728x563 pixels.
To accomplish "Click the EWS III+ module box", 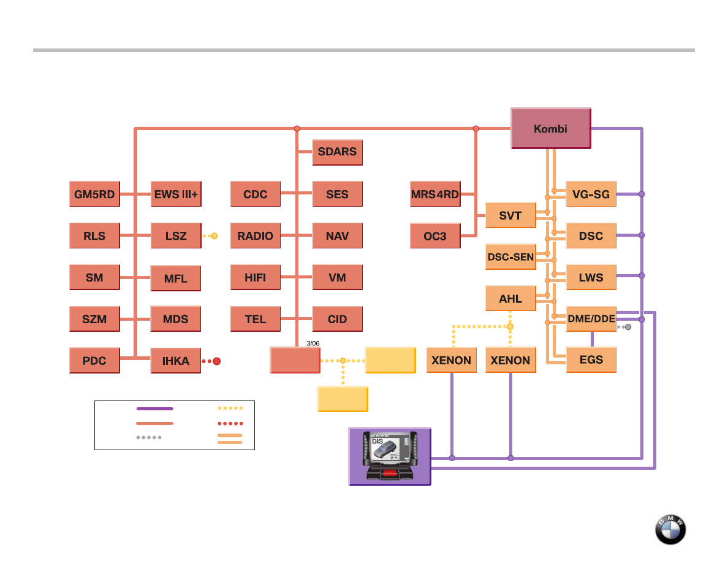I will (176, 194).
